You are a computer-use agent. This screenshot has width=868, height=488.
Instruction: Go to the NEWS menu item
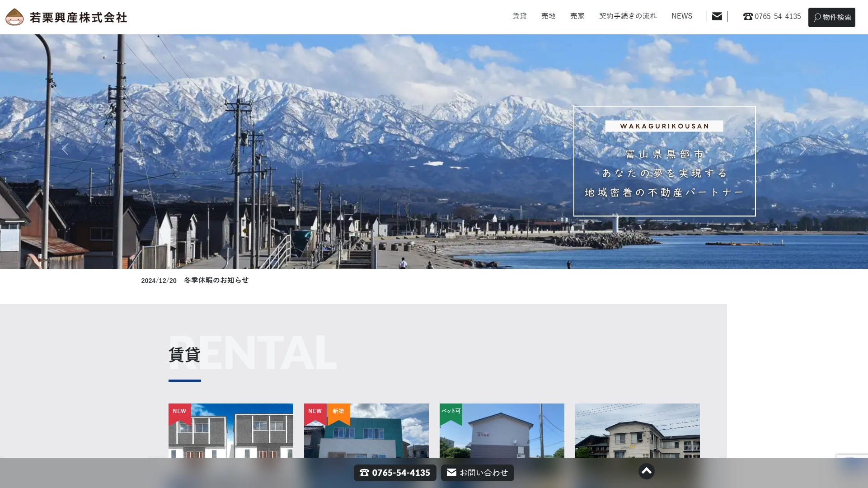[x=682, y=16]
